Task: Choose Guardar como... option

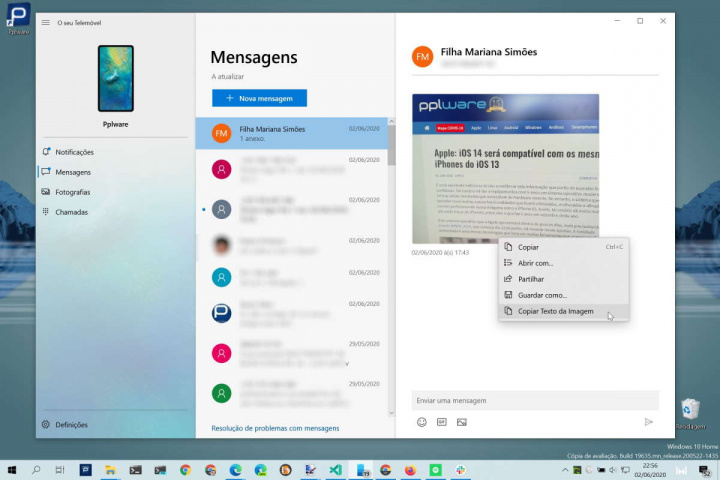Action: (542, 295)
